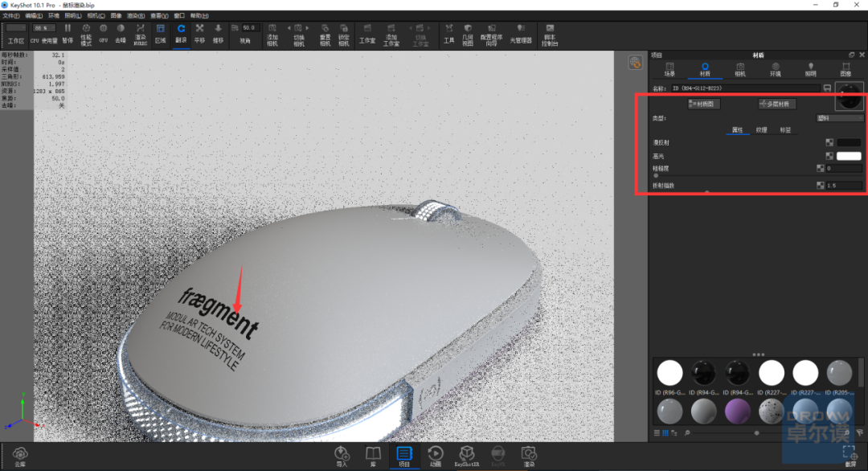Click Import (导入) in bottom bar
The image size is (868, 471).
coord(342,457)
